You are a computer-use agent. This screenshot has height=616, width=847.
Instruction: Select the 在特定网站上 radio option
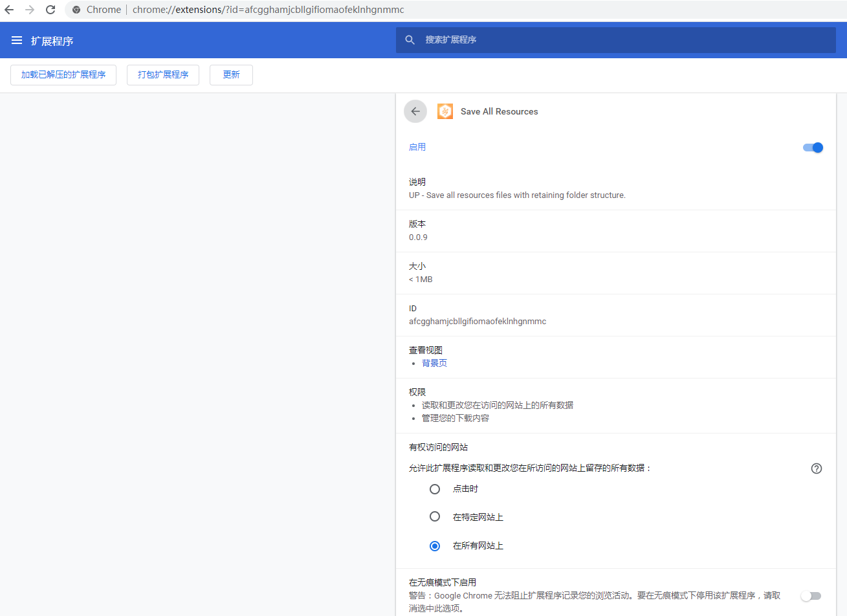(435, 516)
